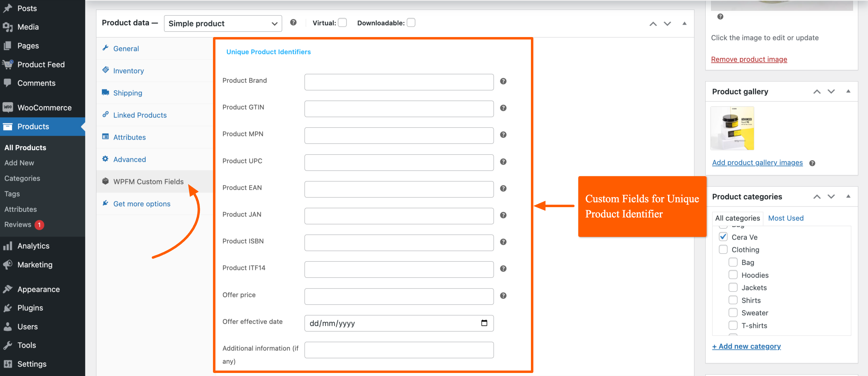Move Product gallery panel down
Image resolution: width=868 pixels, height=376 pixels.
tap(831, 92)
